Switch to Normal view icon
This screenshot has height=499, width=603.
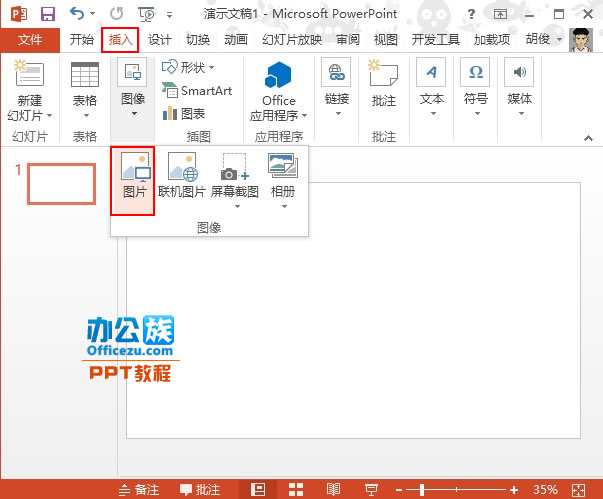click(258, 489)
